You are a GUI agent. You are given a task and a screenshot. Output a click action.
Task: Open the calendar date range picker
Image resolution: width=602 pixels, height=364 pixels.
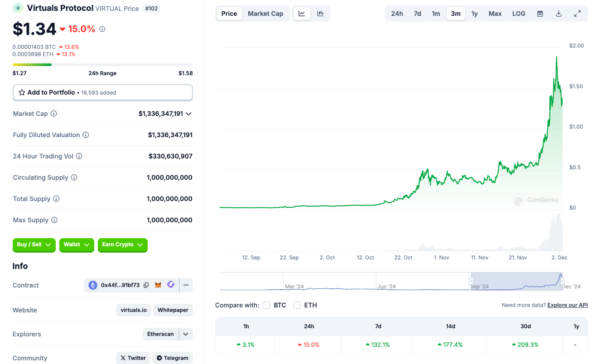[540, 14]
